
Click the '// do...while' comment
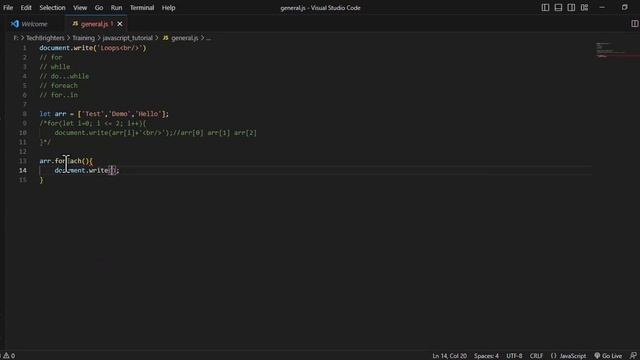[64, 76]
